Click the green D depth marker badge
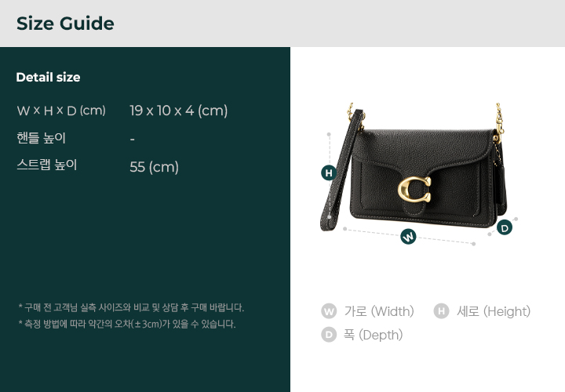This screenshot has width=565, height=392. tap(505, 227)
